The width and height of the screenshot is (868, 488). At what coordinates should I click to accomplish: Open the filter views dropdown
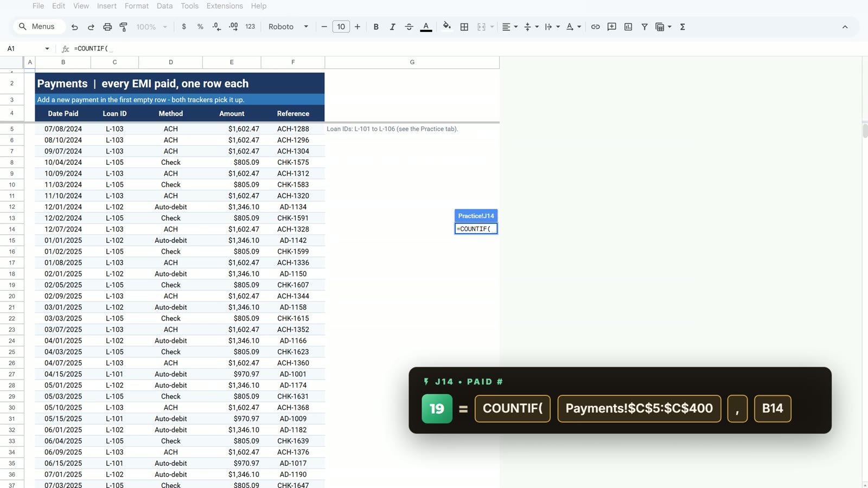tap(663, 27)
